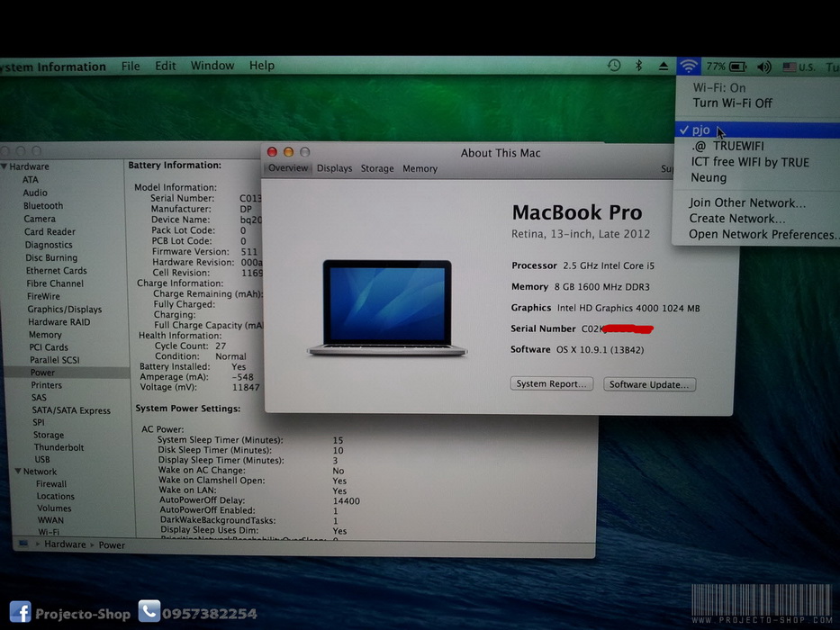Click the MacBook Pro laptop image

[387, 309]
